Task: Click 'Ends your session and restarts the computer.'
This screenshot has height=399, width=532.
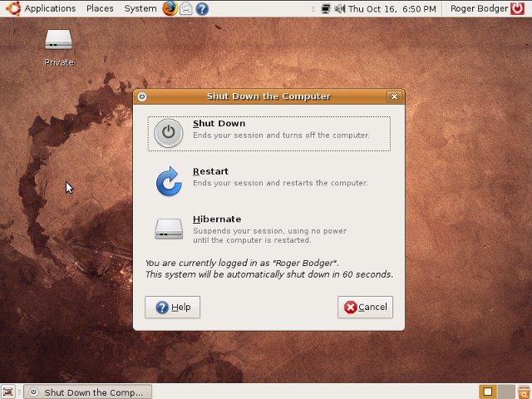Action: 280,183
